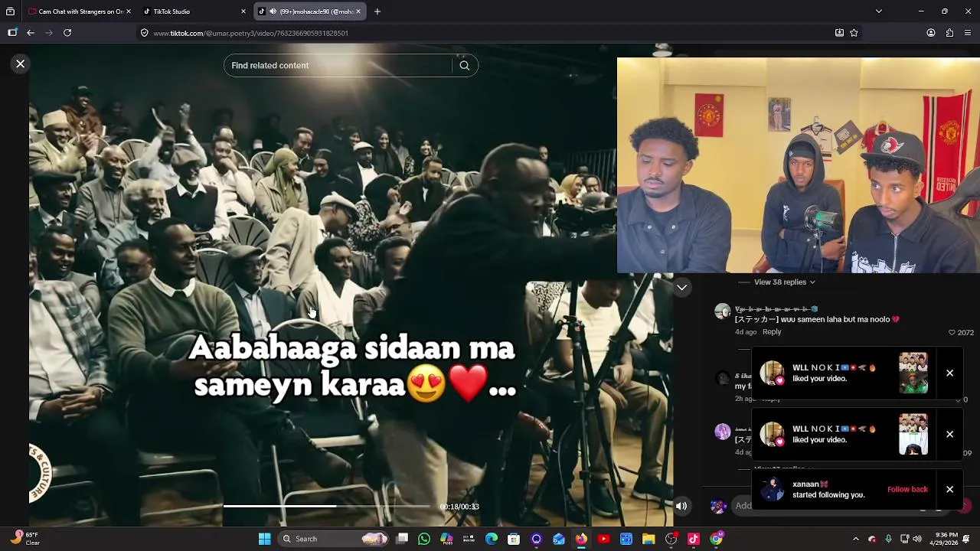Image resolution: width=980 pixels, height=551 pixels.
Task: Click the video progress bar
Action: point(327,507)
